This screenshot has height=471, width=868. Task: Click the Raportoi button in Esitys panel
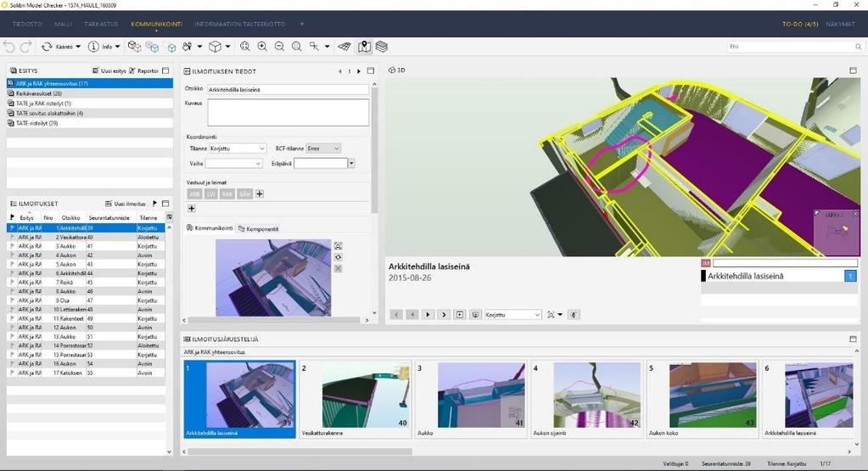(144, 70)
